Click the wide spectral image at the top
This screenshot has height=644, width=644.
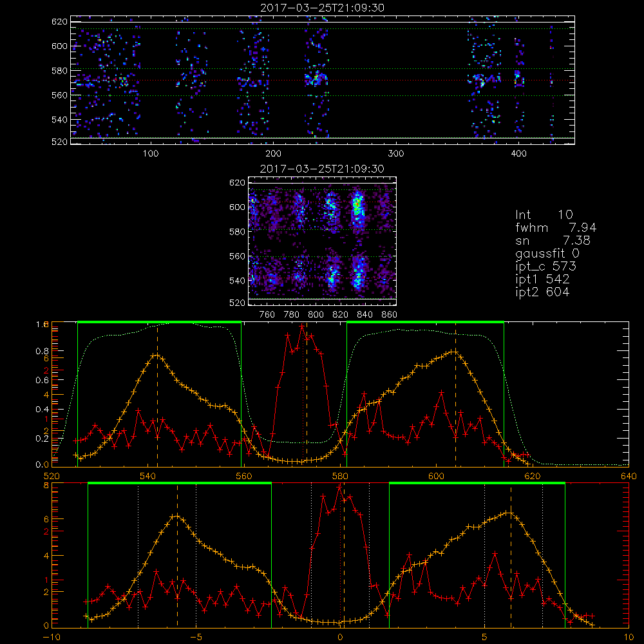(x=323, y=80)
